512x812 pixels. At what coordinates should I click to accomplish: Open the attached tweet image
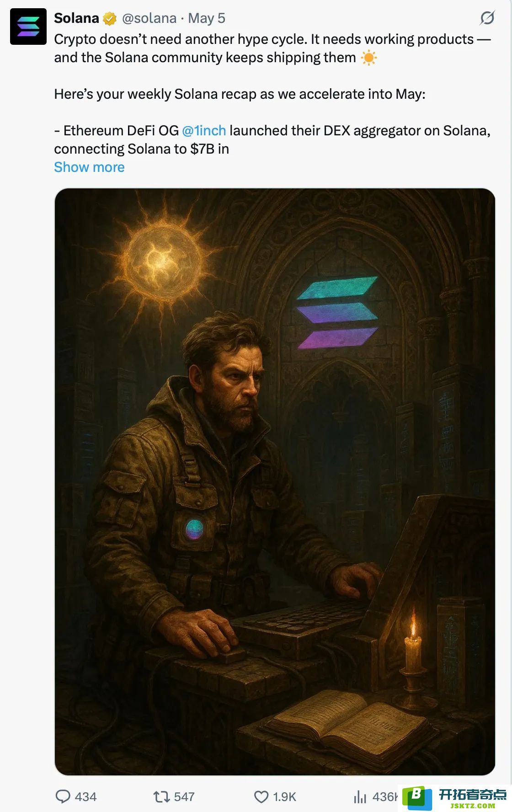click(x=275, y=481)
